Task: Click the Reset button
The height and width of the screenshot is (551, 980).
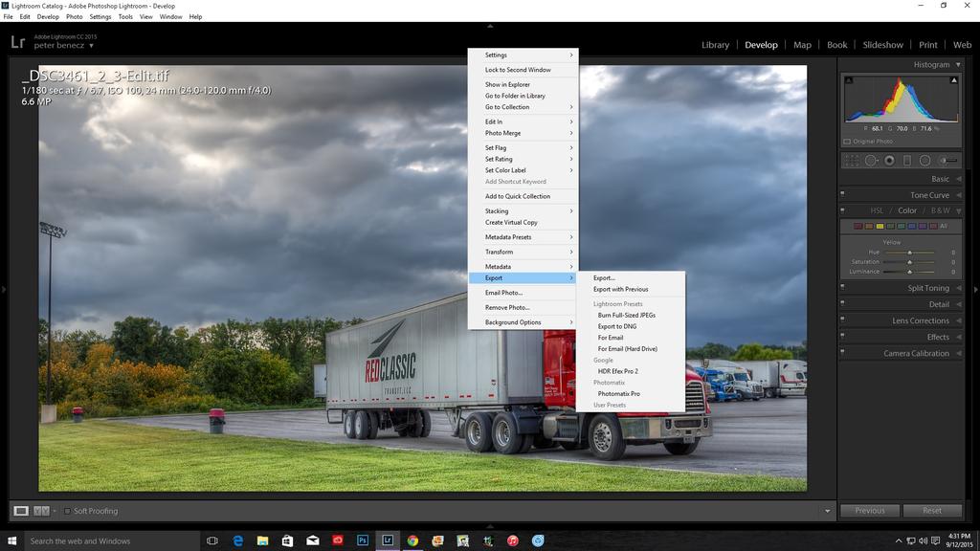Action: click(931, 511)
